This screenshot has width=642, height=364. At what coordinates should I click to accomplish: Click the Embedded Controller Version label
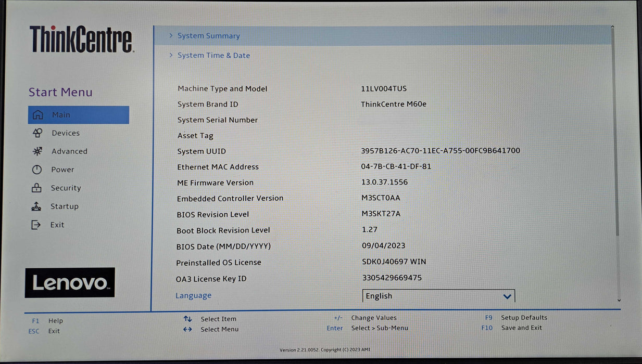point(230,198)
